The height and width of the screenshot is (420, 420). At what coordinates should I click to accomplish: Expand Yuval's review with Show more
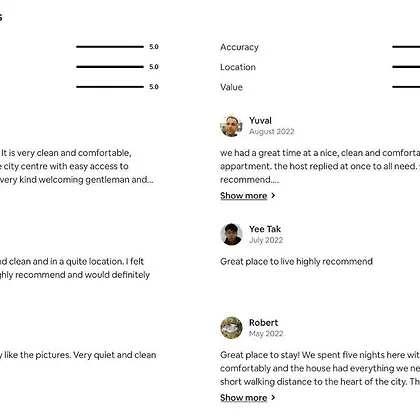[243, 196]
